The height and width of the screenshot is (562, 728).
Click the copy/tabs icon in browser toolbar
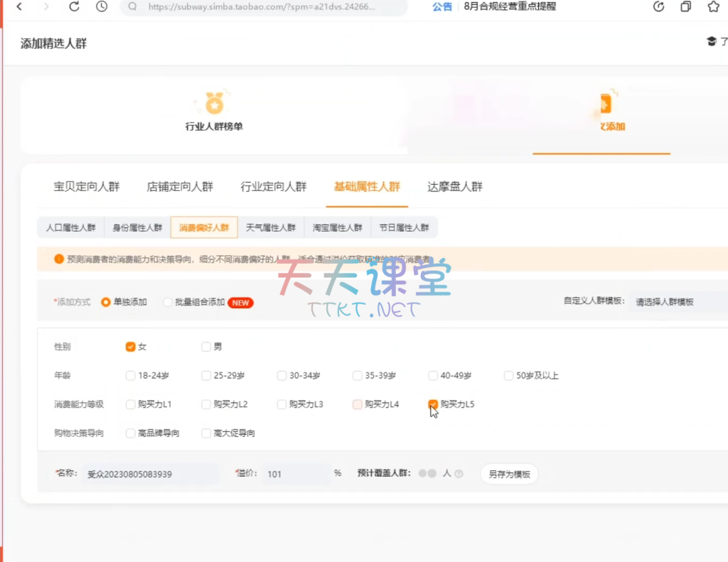click(x=685, y=7)
